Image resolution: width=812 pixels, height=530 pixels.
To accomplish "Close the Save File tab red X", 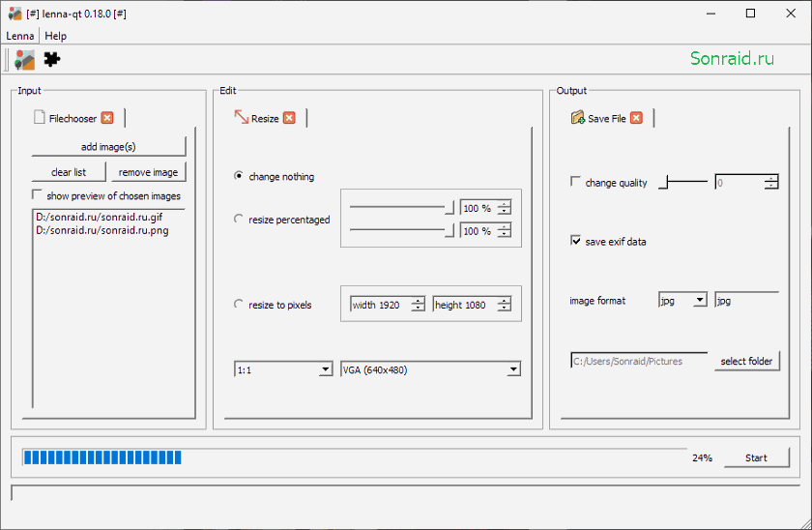I will tap(636, 118).
